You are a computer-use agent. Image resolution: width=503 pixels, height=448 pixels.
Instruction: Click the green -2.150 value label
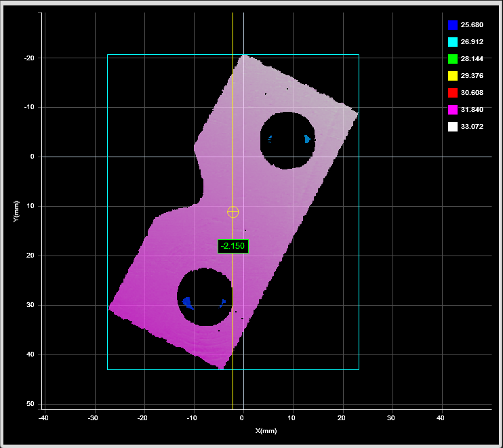(x=233, y=246)
